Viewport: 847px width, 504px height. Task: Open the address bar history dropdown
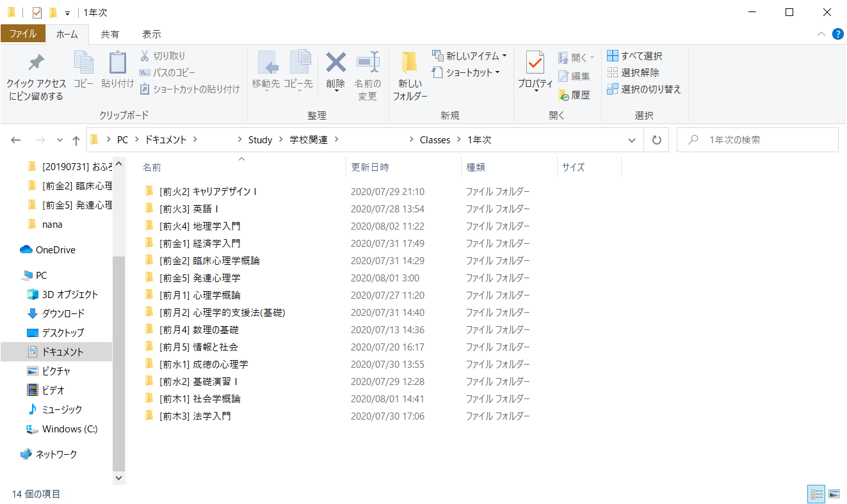click(632, 140)
